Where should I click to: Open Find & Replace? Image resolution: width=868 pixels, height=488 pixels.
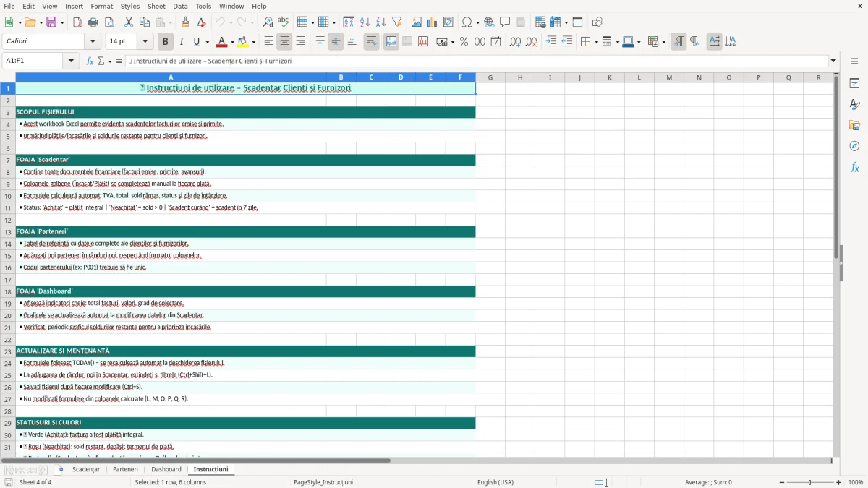[268, 22]
